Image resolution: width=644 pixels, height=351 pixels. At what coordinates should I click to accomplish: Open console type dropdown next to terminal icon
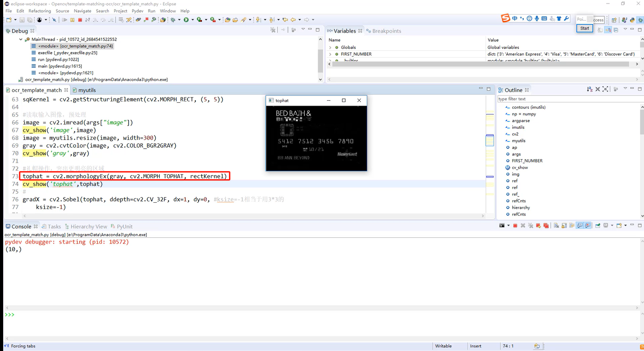(508, 225)
